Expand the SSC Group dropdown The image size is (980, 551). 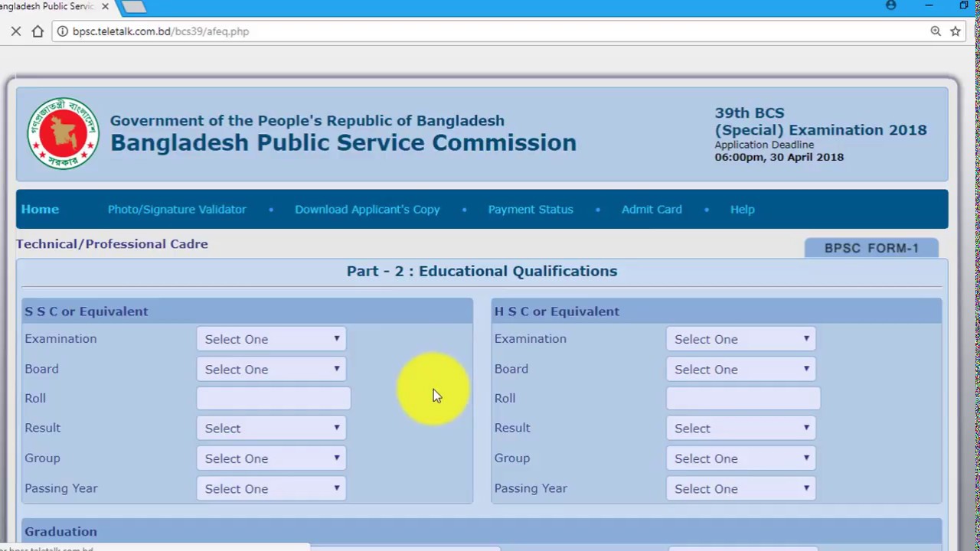pos(271,458)
